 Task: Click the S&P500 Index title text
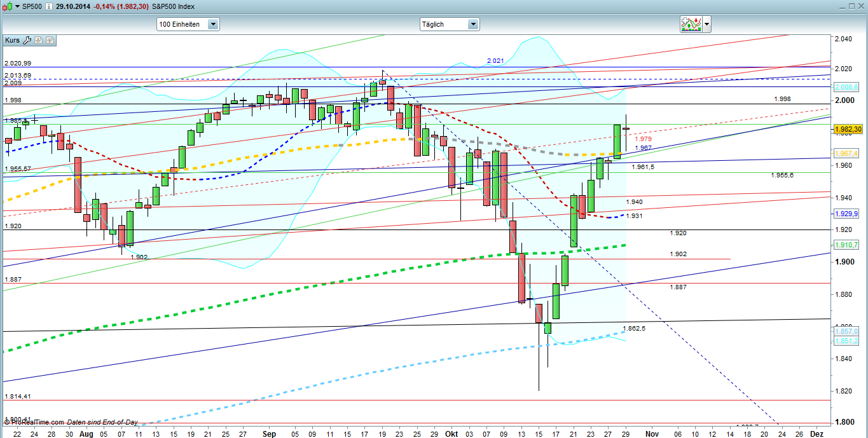(174, 6)
